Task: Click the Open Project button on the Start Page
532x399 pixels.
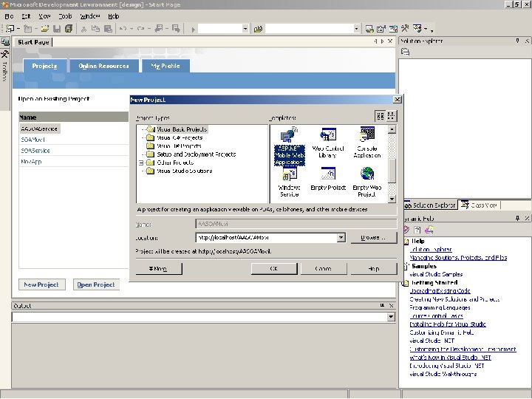Action: pyautogui.click(x=96, y=284)
